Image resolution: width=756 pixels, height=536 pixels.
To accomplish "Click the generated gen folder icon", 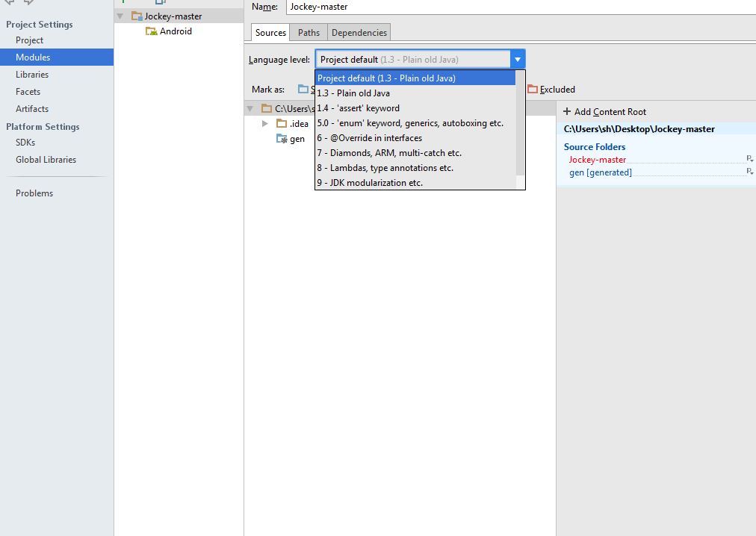I will click(282, 139).
